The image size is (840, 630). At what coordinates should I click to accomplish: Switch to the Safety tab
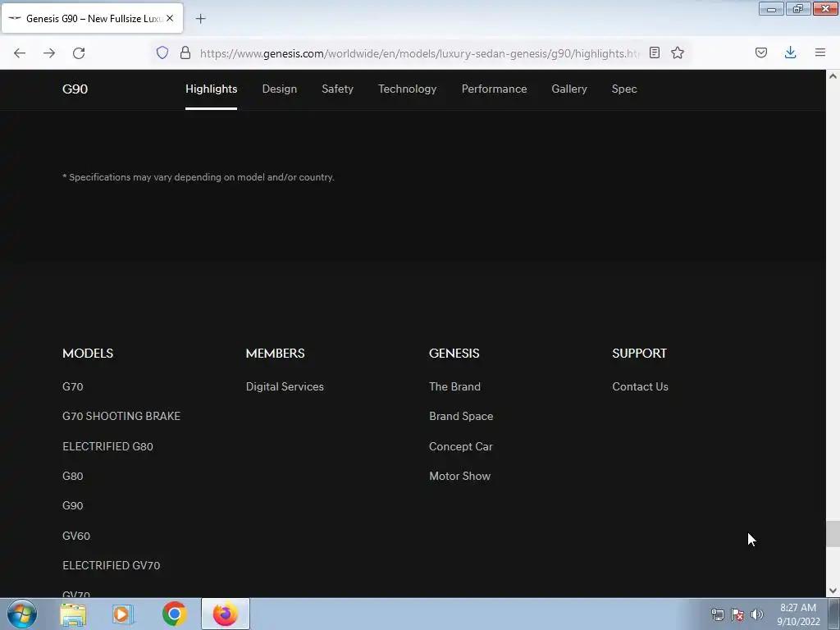coord(337,89)
